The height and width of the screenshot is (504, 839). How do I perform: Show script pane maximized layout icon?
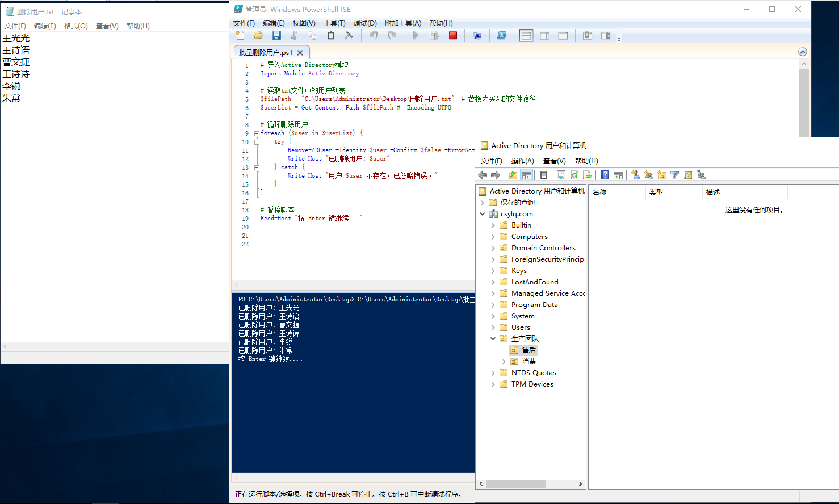click(x=563, y=36)
